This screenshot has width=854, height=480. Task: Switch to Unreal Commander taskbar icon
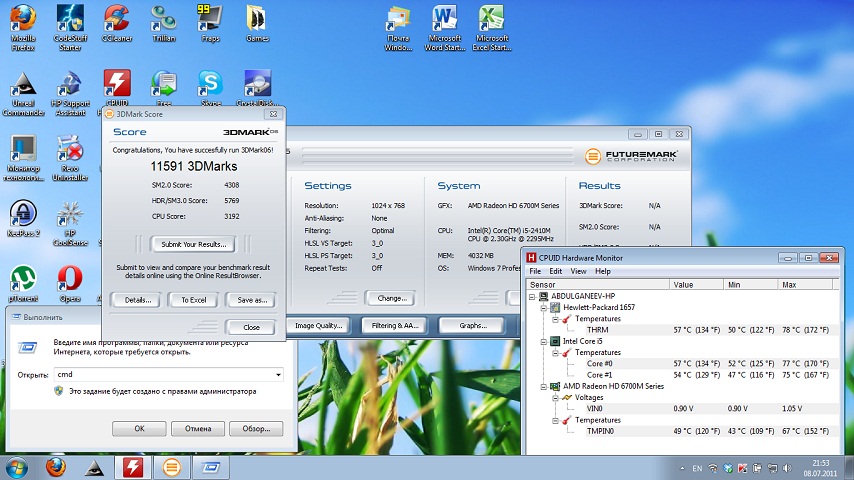click(94, 467)
